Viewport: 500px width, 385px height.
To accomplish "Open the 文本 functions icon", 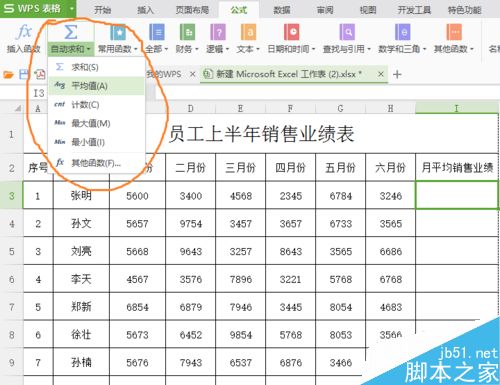I will tap(248, 32).
